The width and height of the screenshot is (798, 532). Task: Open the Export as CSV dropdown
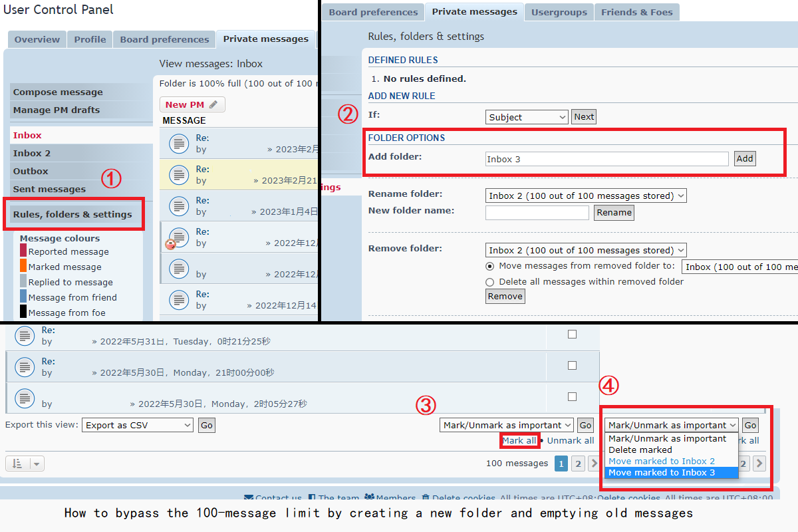click(138, 425)
